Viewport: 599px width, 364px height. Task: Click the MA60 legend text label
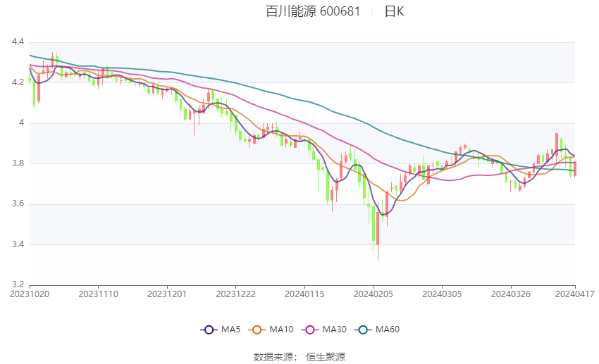click(x=388, y=330)
